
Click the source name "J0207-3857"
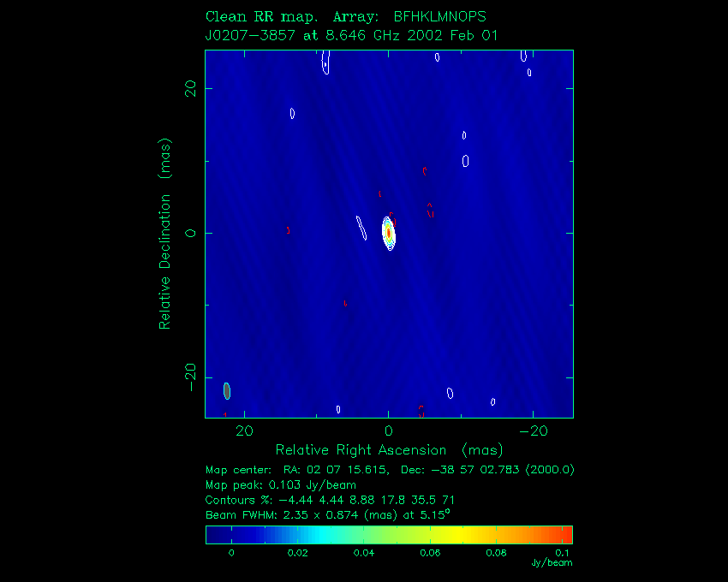[x=250, y=36]
